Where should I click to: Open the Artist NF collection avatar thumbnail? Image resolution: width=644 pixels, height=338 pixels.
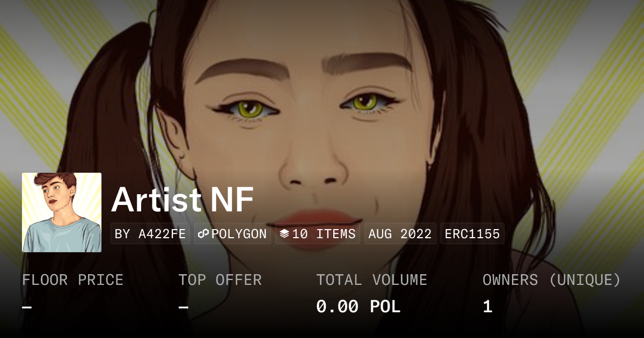point(62,212)
